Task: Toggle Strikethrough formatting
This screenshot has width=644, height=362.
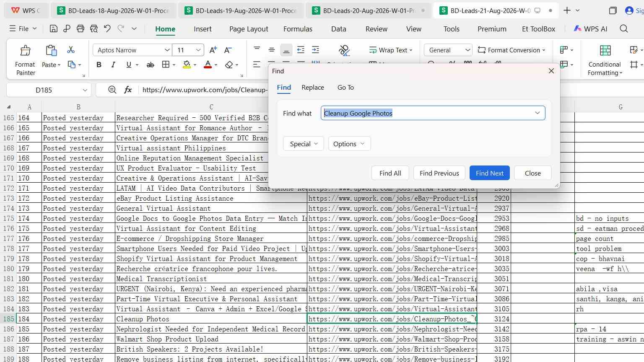Action: click(x=150, y=65)
